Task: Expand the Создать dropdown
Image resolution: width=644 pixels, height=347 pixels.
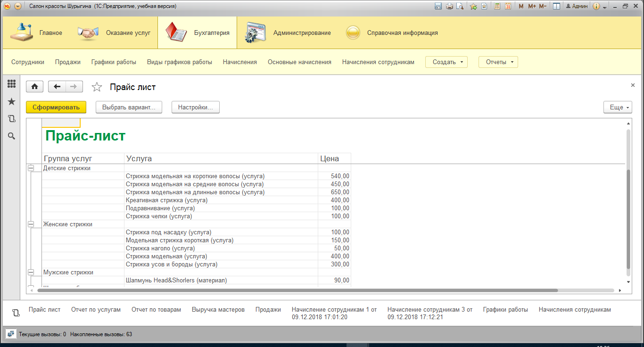Action: 446,62
